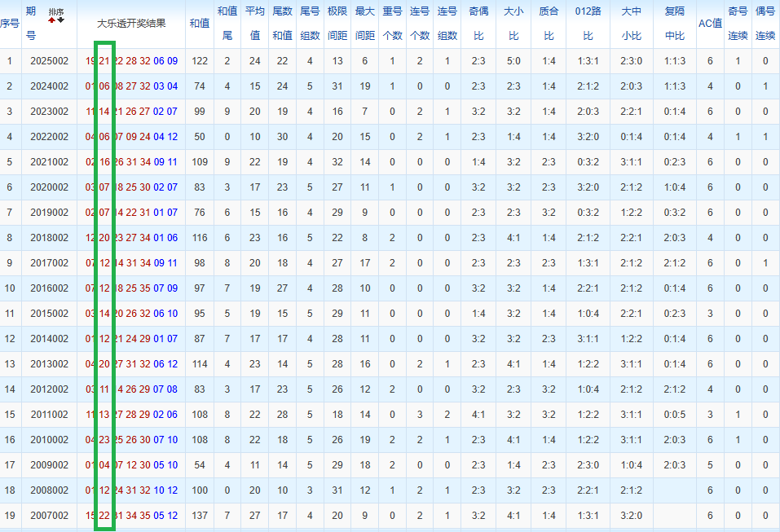Click the 大乐透开奖结果 header text
This screenshot has width=780, height=532.
click(x=131, y=24)
